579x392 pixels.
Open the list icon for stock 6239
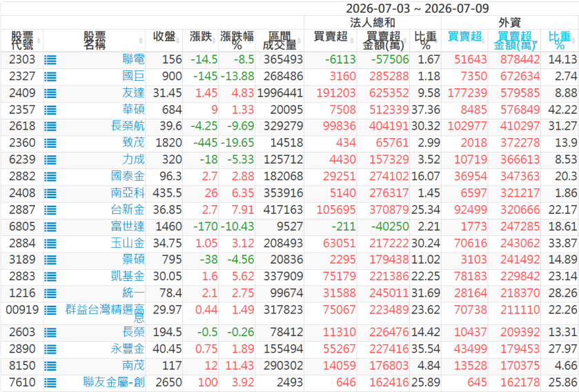[50, 160]
